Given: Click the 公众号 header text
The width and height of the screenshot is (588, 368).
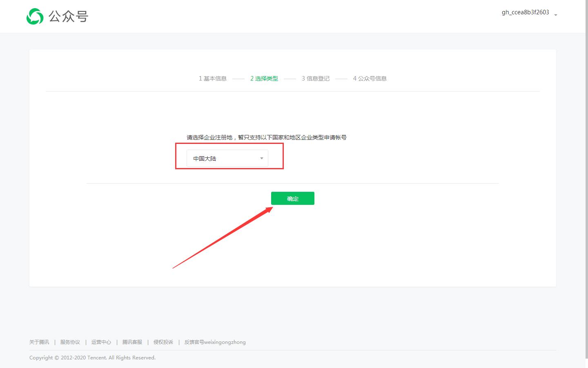Looking at the screenshot, I should tap(68, 16).
